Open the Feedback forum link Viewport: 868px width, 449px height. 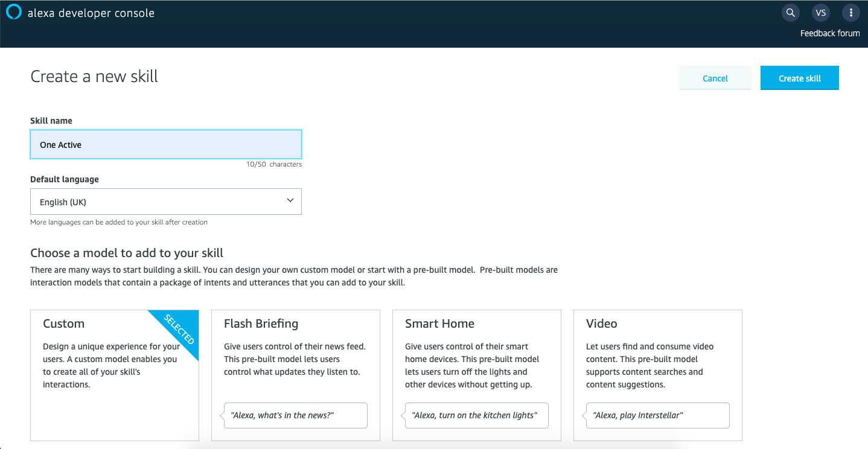click(x=830, y=33)
